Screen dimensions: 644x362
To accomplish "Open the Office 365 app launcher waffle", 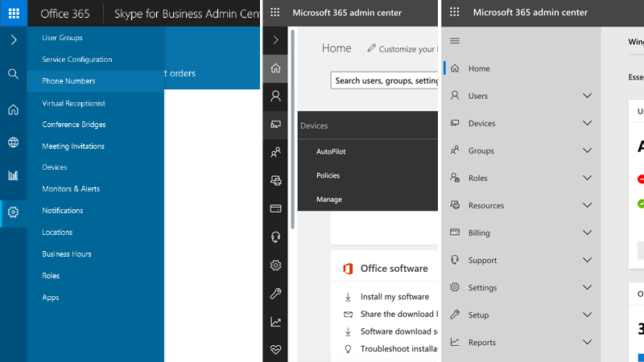I will click(14, 13).
